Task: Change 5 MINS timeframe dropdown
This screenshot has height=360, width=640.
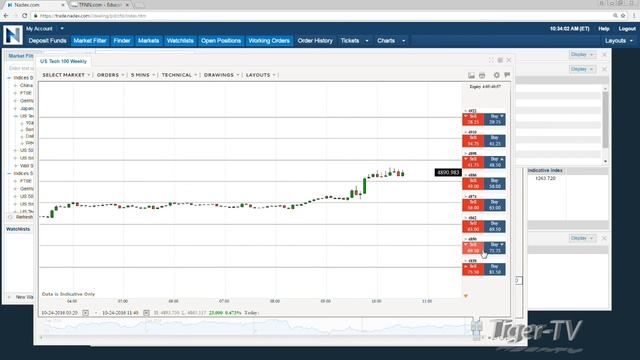Action: pos(142,75)
